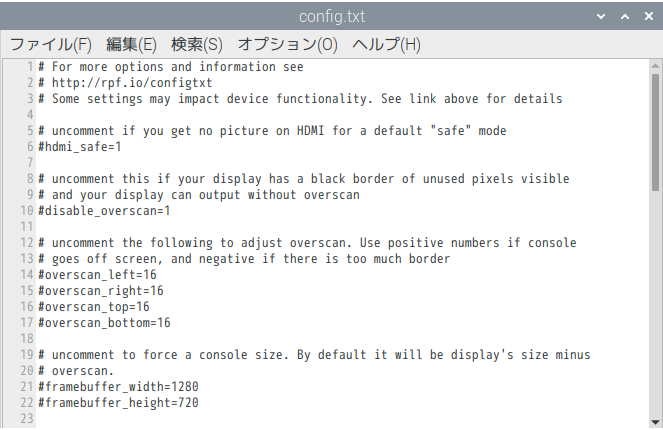Minimize the config.txt window

tap(602, 17)
